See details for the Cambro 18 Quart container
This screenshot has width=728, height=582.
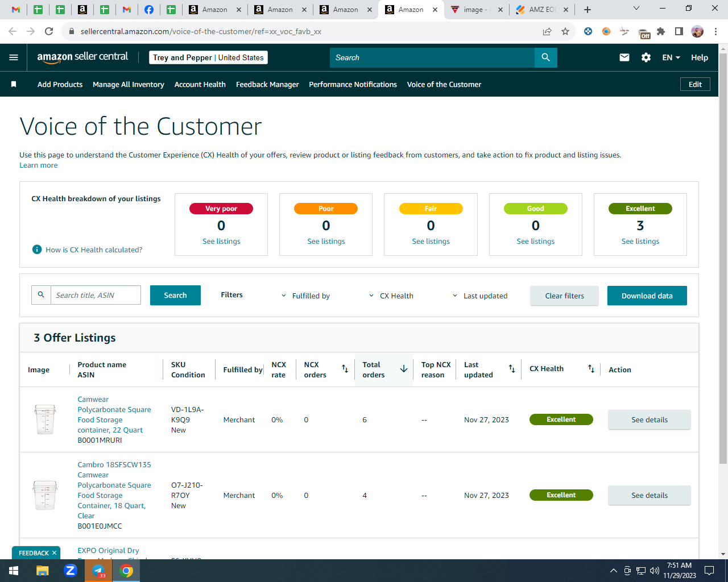[650, 495]
